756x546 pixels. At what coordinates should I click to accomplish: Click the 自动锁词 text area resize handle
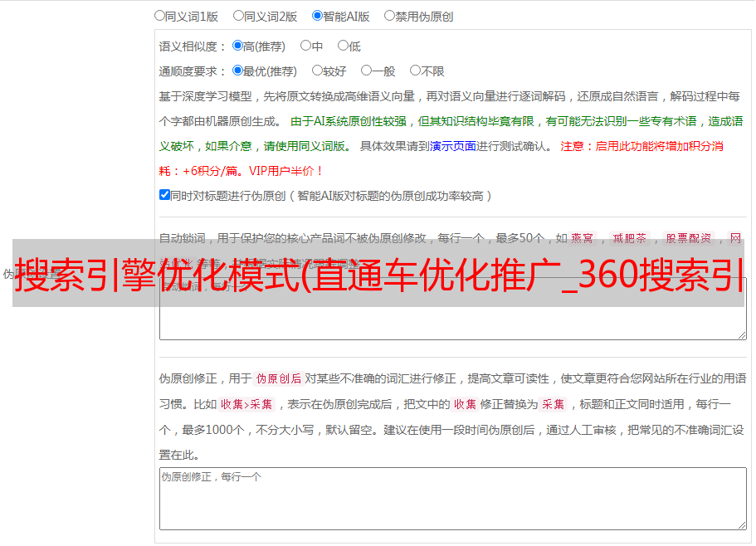click(741, 334)
